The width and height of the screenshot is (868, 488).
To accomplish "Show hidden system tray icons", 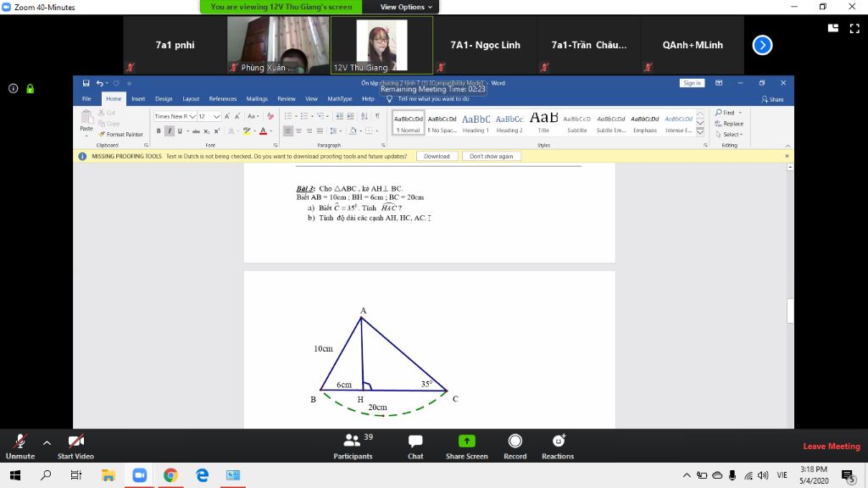I will click(x=687, y=475).
